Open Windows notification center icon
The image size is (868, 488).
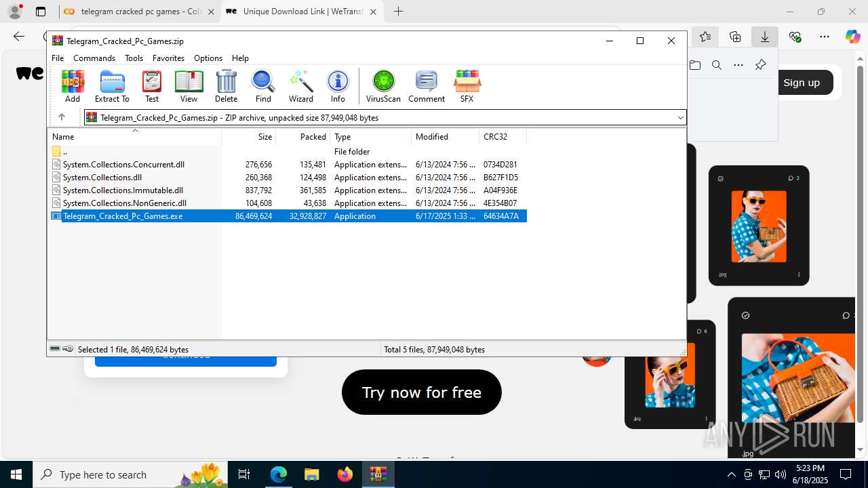846,474
